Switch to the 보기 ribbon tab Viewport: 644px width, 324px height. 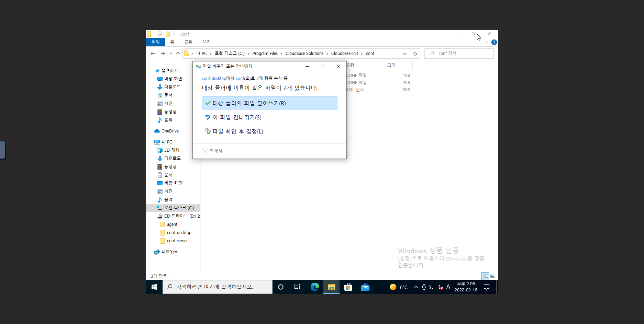(x=206, y=42)
